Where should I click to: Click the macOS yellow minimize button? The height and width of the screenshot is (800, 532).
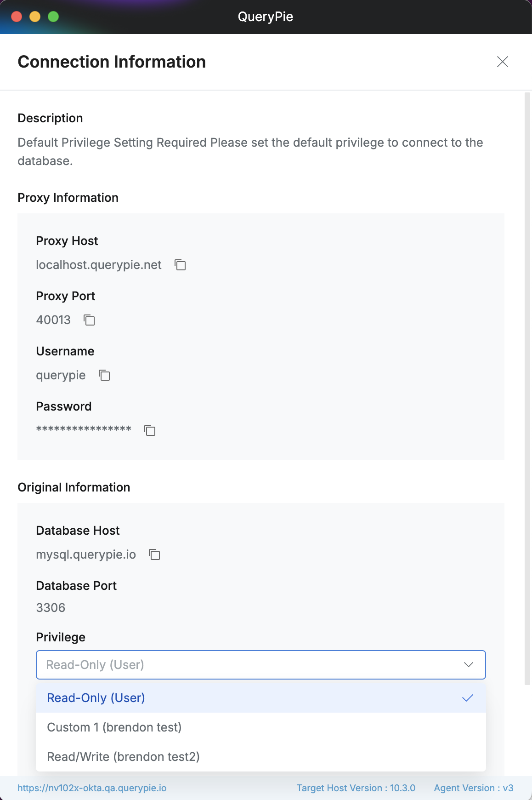point(35,17)
